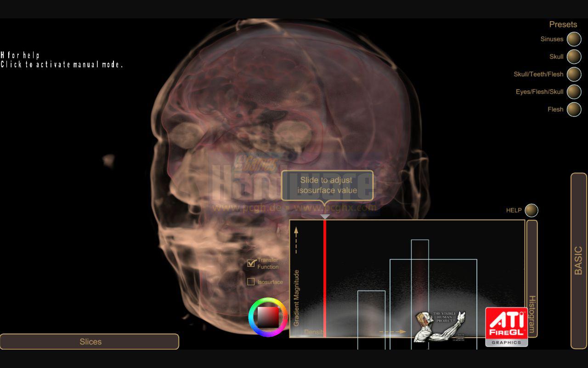Open the Slices panel bar
The height and width of the screenshot is (368, 588).
(x=89, y=342)
